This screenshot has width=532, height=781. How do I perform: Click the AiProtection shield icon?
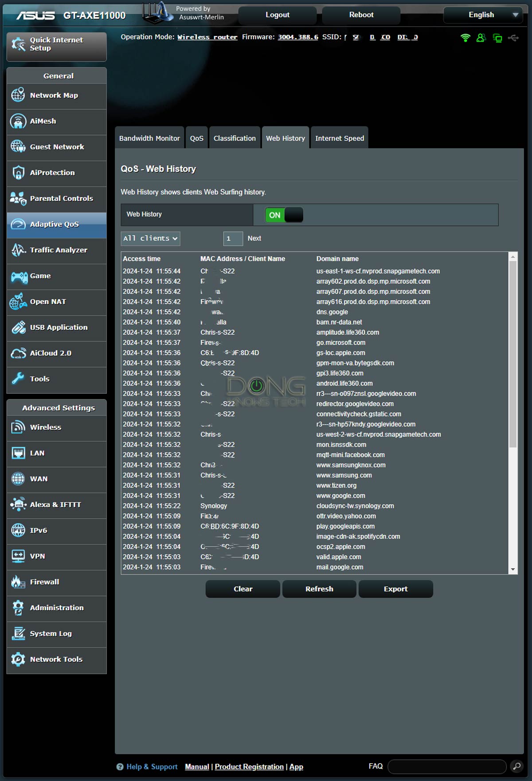[18, 172]
